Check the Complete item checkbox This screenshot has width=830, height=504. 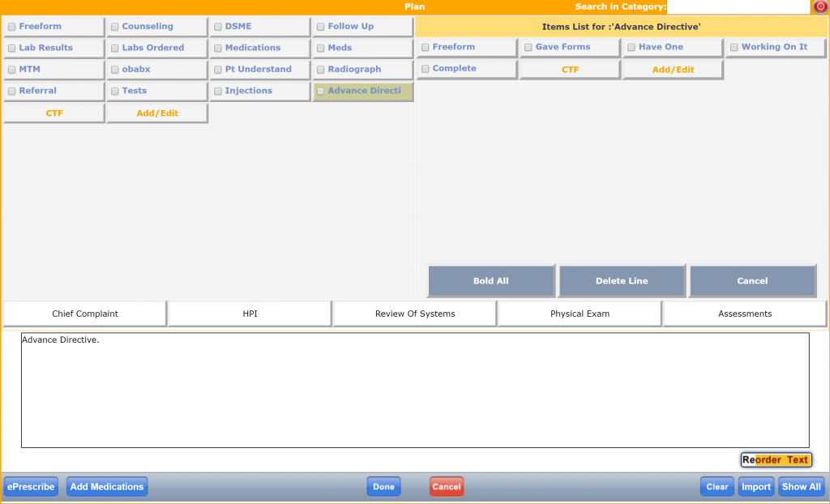(426, 69)
